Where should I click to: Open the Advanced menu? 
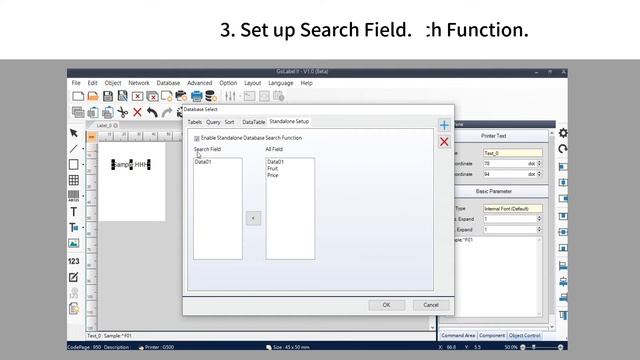tap(200, 83)
